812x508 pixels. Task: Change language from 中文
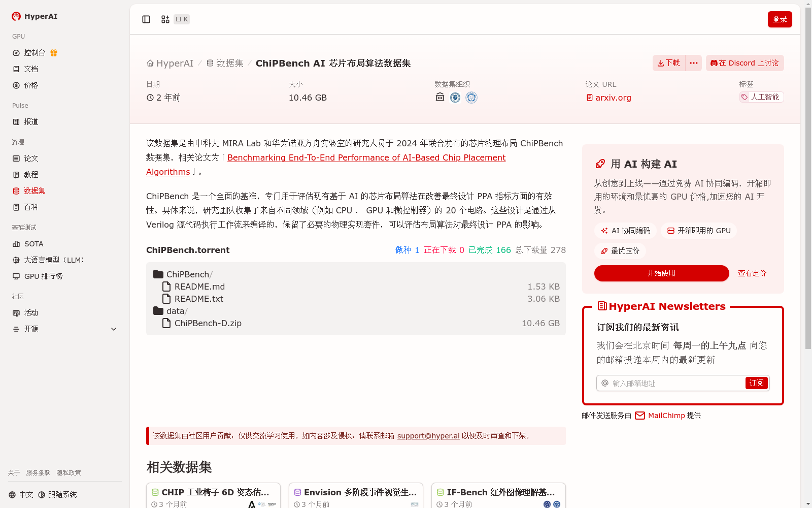21,495
